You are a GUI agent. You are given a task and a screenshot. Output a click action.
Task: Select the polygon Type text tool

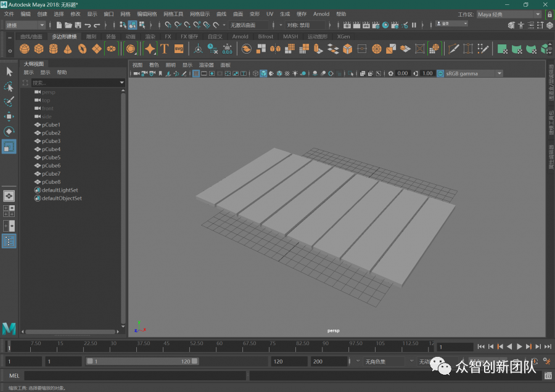165,49
